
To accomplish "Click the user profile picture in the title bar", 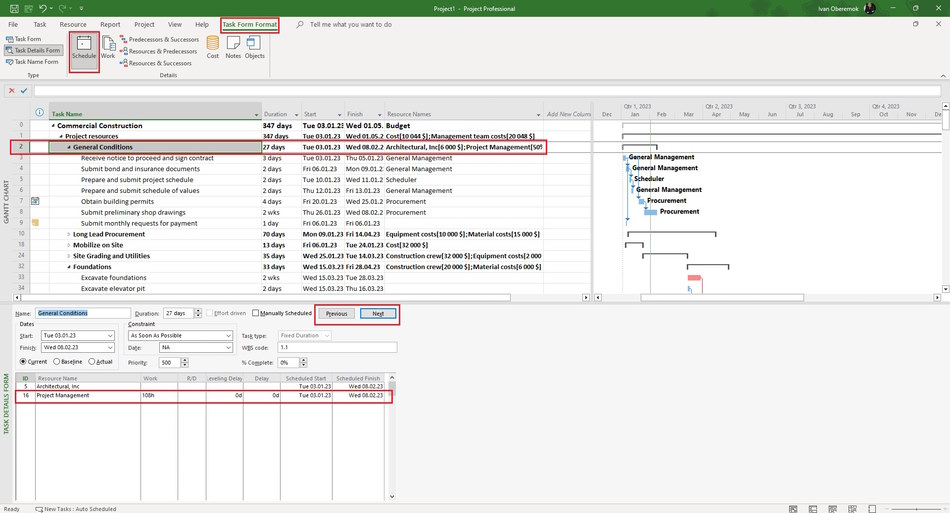I will tap(870, 8).
